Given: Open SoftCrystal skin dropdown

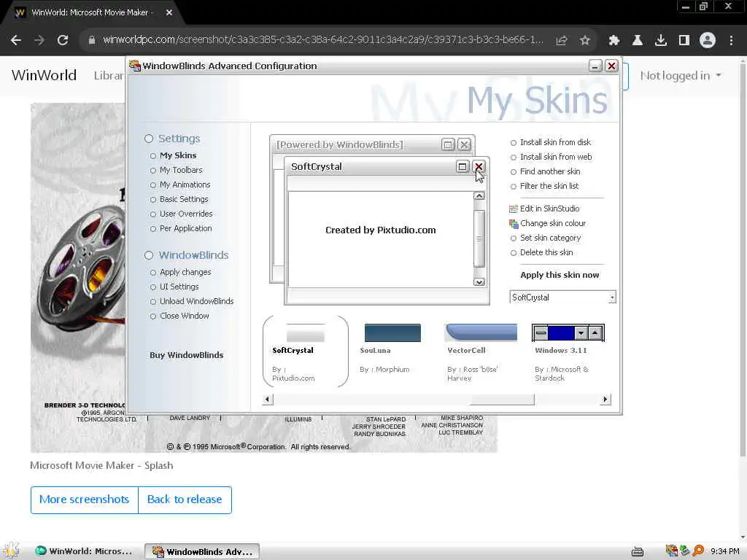Looking at the screenshot, I should (612, 297).
